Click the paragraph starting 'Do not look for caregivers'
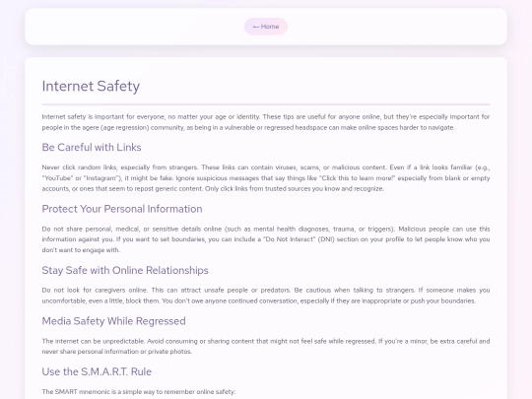 266,296
